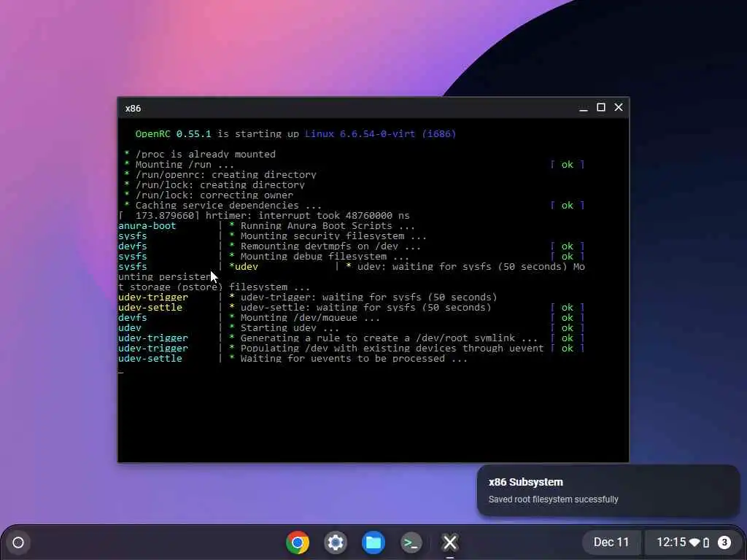Click the x86 window title
747x560 pixels.
pyautogui.click(x=133, y=109)
